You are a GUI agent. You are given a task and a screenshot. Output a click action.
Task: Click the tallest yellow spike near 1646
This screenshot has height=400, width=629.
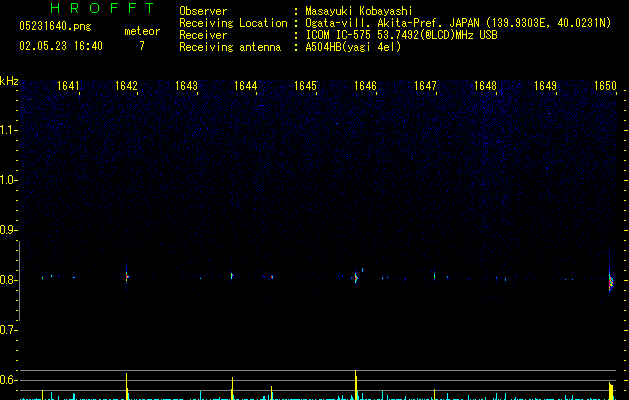356,385
